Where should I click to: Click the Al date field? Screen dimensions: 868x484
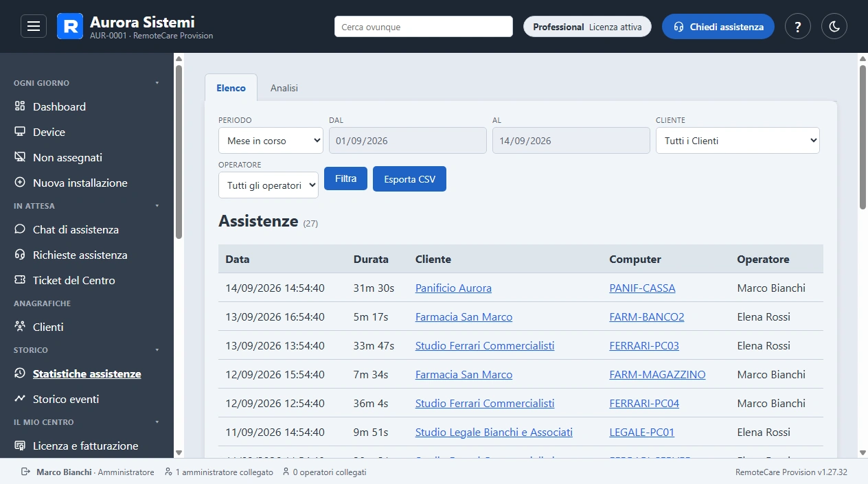571,141
